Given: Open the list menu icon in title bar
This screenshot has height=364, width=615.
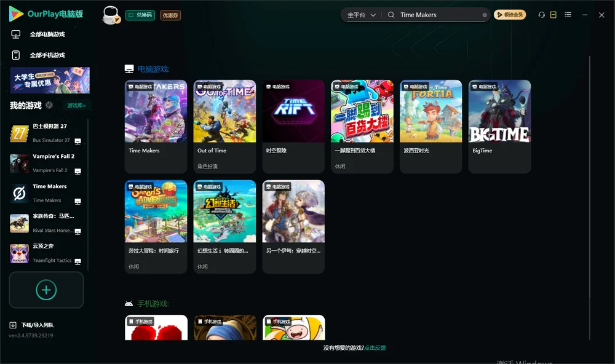Looking at the screenshot, I should point(568,15).
